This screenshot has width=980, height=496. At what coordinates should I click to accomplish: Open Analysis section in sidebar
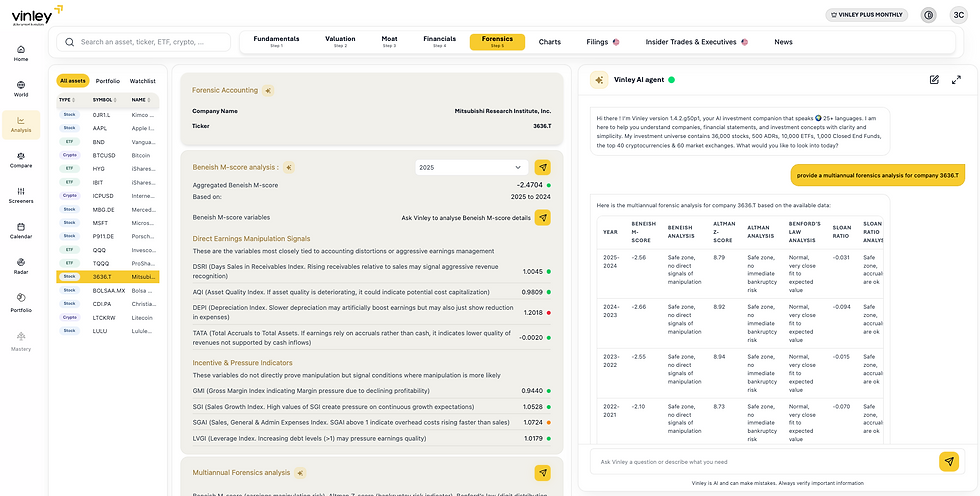21,124
